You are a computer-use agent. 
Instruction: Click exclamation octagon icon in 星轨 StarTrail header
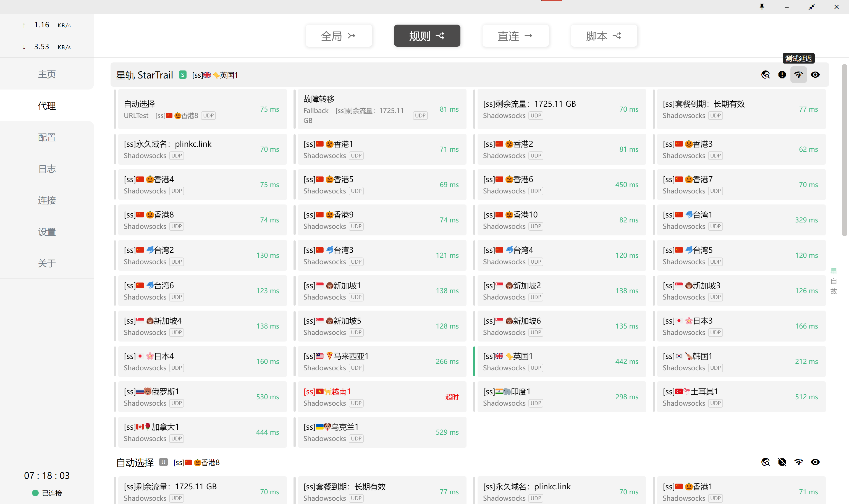click(782, 75)
